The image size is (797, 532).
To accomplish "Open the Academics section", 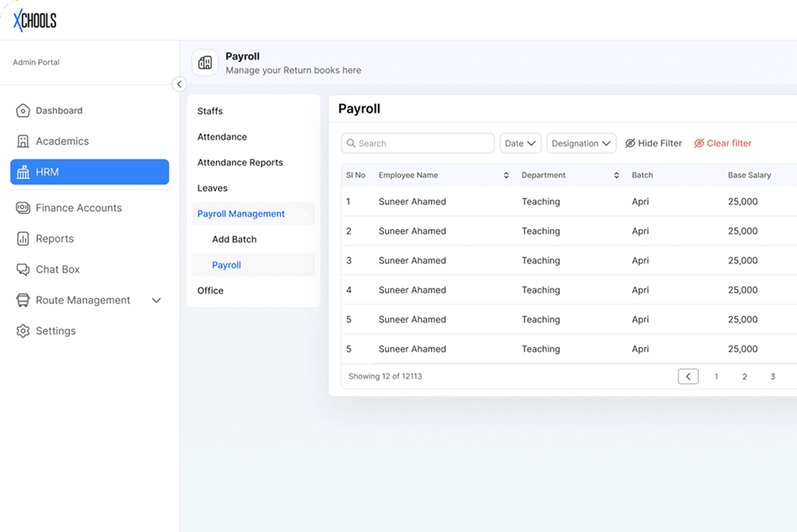I will [x=62, y=141].
